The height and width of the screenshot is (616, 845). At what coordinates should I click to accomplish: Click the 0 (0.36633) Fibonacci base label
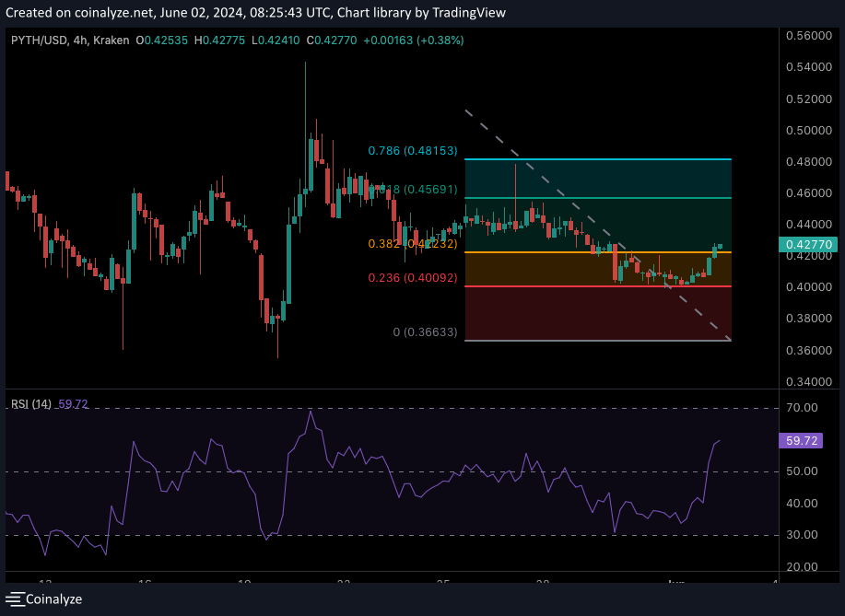tap(425, 331)
